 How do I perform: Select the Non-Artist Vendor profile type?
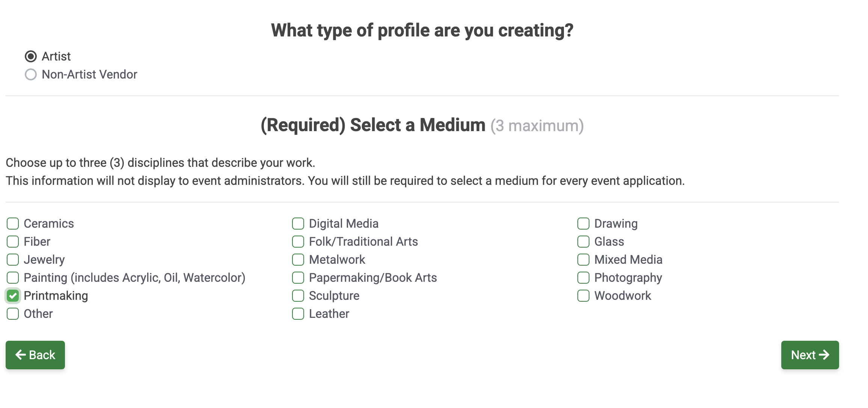point(31,74)
